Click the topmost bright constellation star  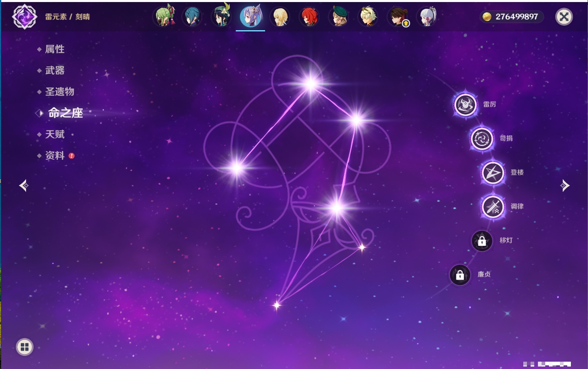311,84
